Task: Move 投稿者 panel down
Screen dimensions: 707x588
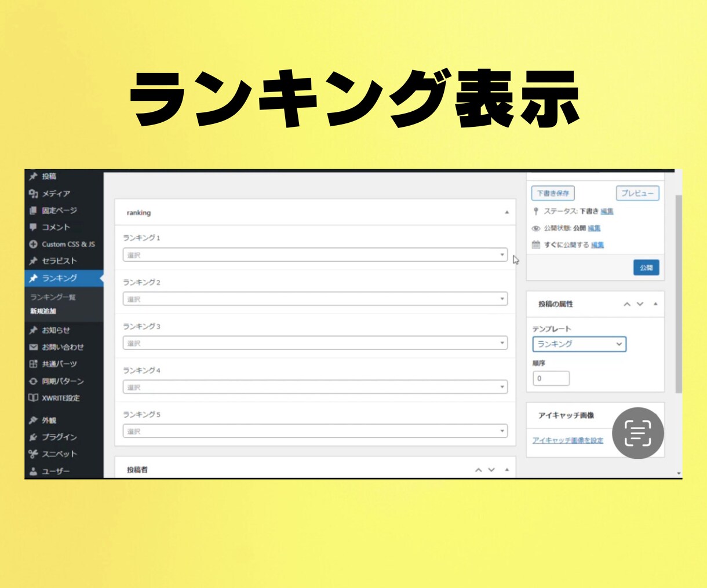Action: tap(491, 470)
